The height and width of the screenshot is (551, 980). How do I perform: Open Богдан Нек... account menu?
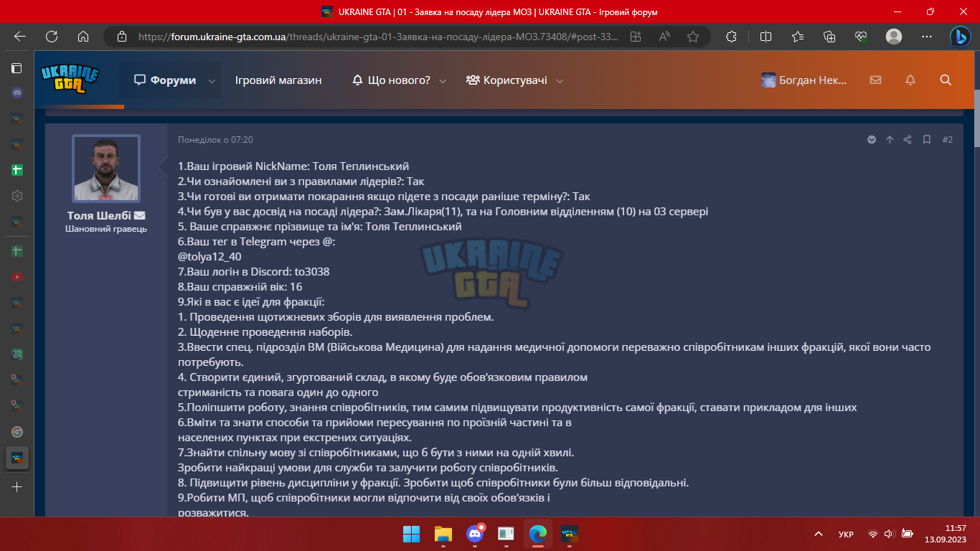pos(804,80)
